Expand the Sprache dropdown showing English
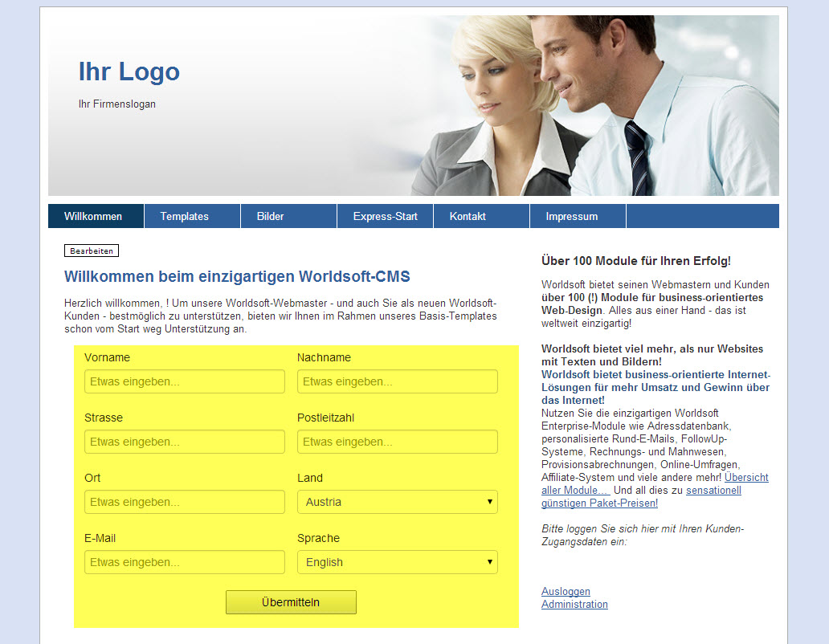Screen dimensions: 829x644 (x=397, y=562)
